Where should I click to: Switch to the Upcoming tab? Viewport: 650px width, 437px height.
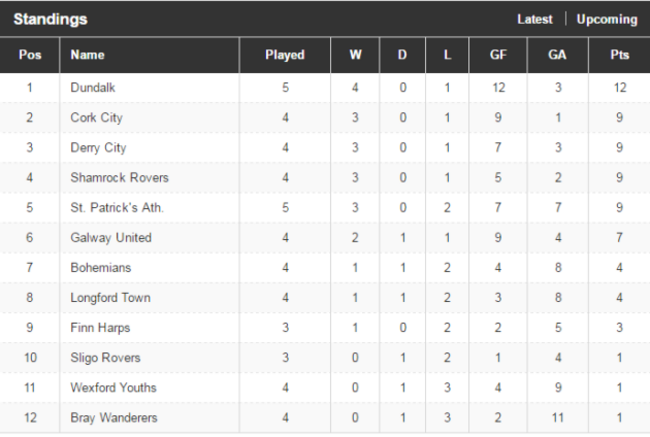point(607,19)
